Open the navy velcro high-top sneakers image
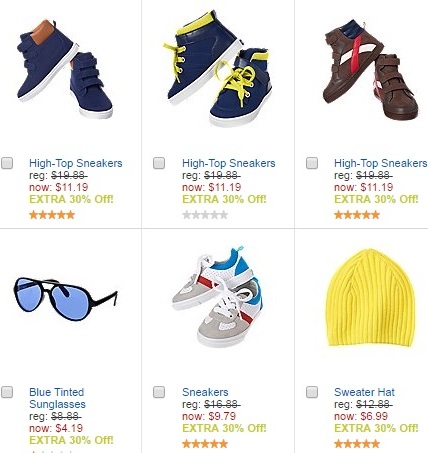The image size is (428, 453). (65, 69)
